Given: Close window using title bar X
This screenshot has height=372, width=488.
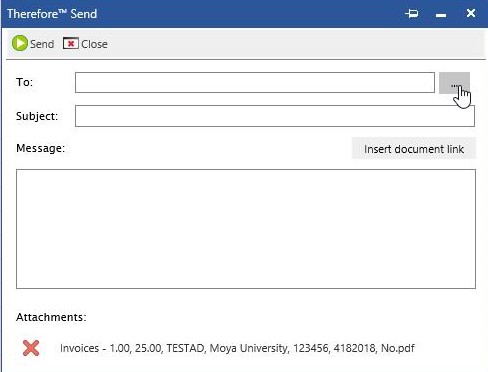Looking at the screenshot, I should pos(471,13).
